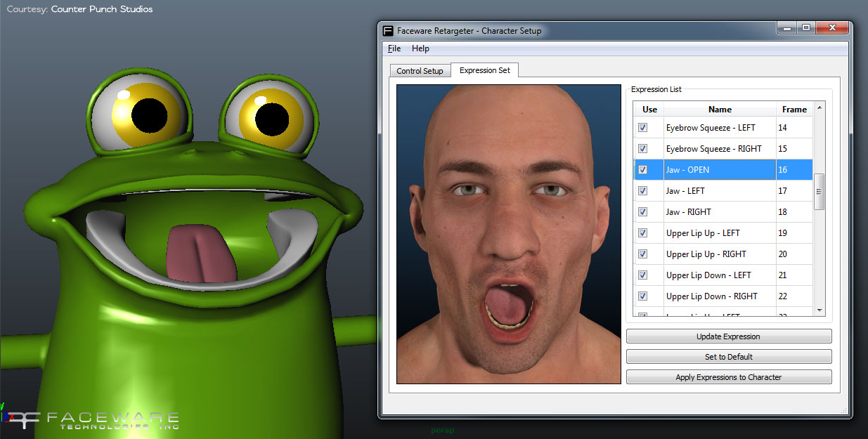868x439 pixels.
Task: Uncheck Use for Upper Lip Down - LEFT
Action: point(642,275)
